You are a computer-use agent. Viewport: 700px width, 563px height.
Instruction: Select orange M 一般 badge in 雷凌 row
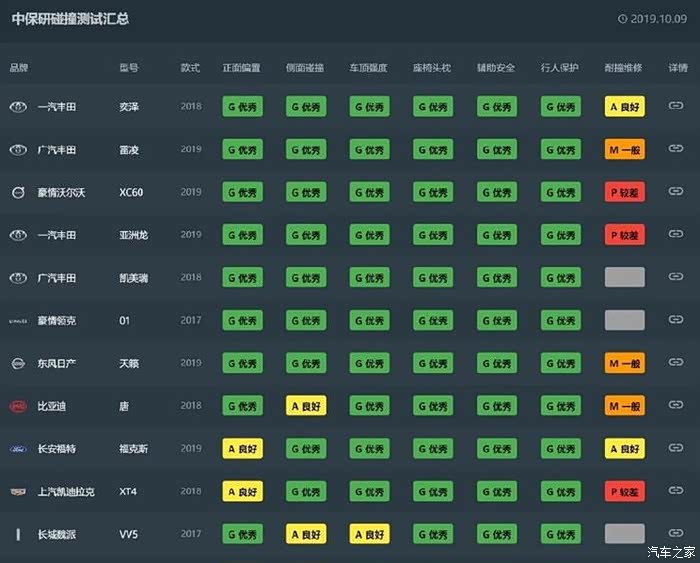[624, 149]
